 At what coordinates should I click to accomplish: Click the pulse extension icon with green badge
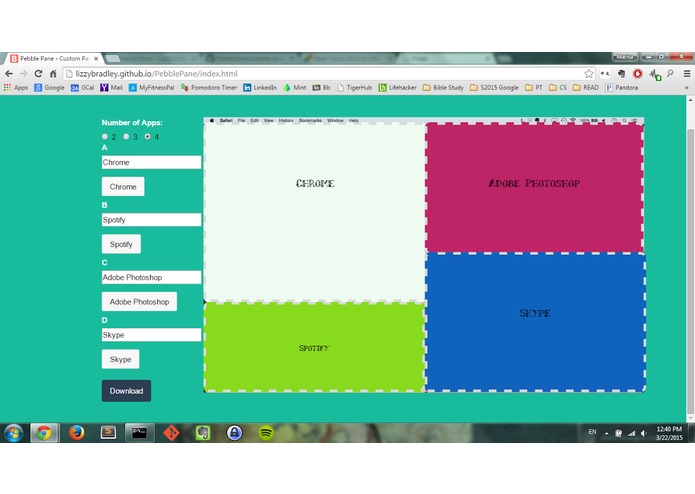(655, 74)
